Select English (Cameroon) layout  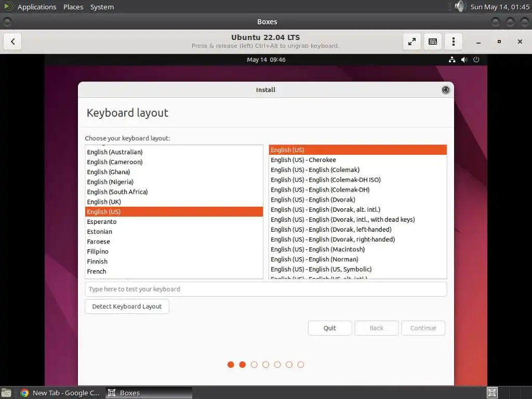[174, 162]
